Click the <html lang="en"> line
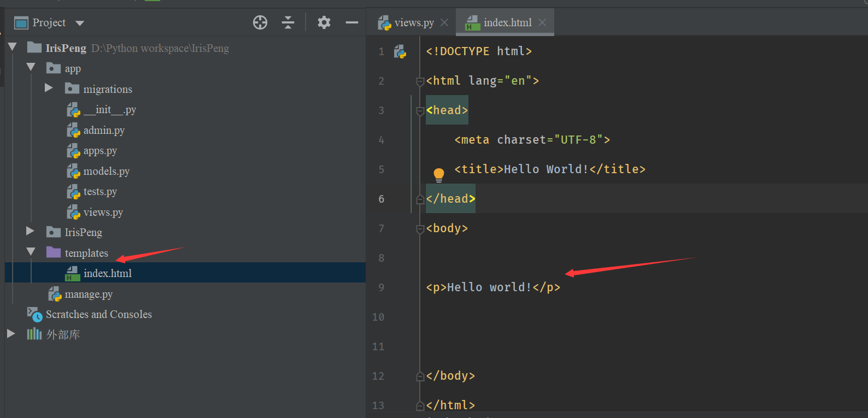This screenshot has height=418, width=868. pyautogui.click(x=483, y=81)
